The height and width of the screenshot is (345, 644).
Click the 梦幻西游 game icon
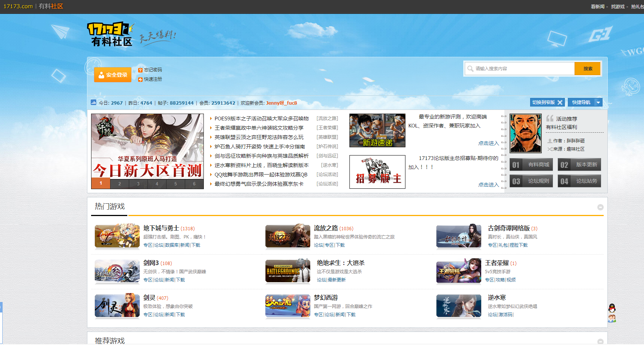click(x=287, y=305)
